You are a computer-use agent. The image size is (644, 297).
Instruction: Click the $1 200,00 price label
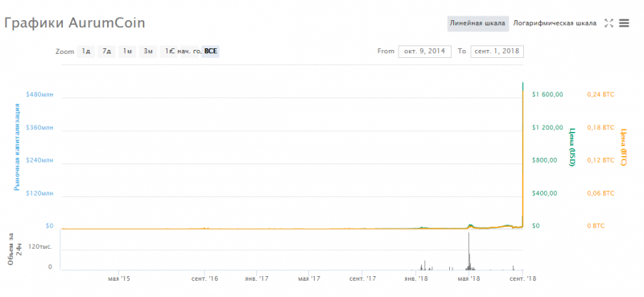click(547, 127)
